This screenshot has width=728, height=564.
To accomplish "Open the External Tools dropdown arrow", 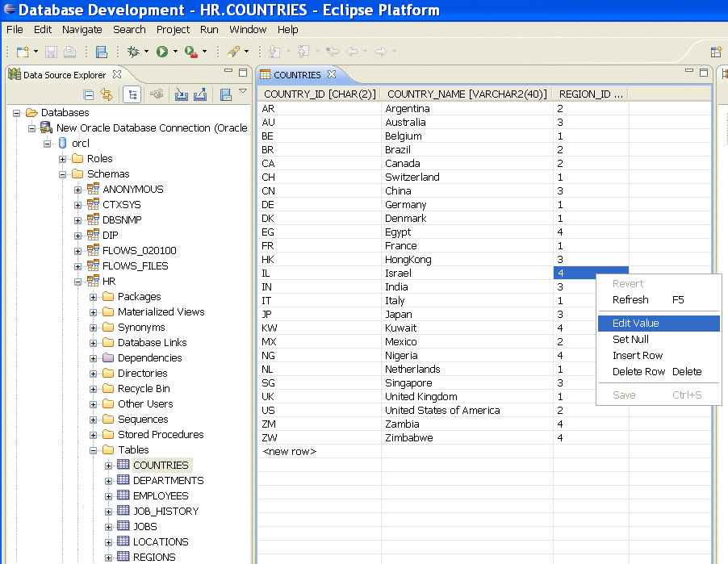I will (x=204, y=52).
